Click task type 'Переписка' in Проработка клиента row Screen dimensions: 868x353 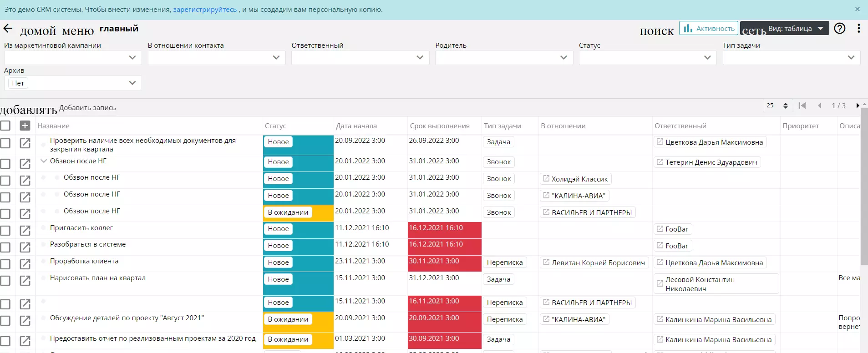coord(505,262)
